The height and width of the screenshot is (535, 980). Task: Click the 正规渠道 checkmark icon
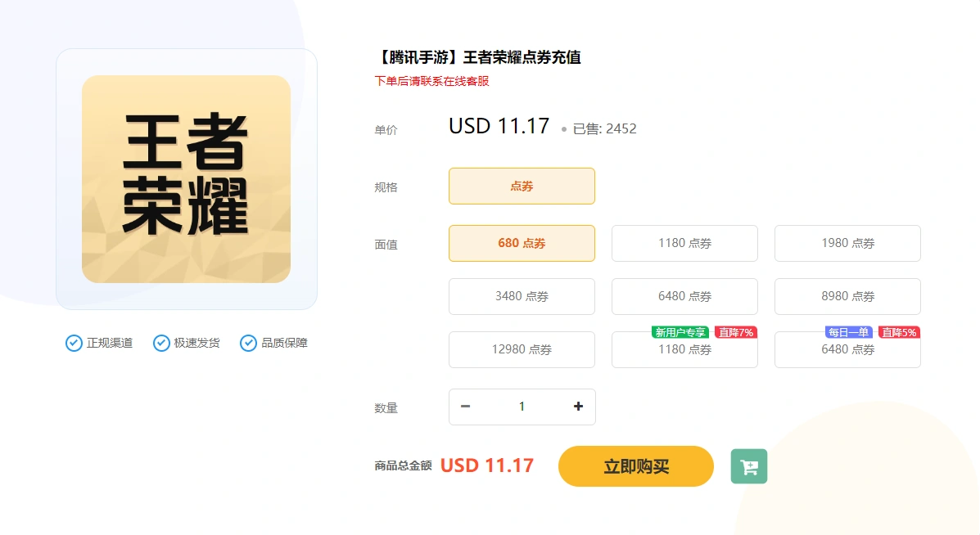pyautogui.click(x=74, y=343)
